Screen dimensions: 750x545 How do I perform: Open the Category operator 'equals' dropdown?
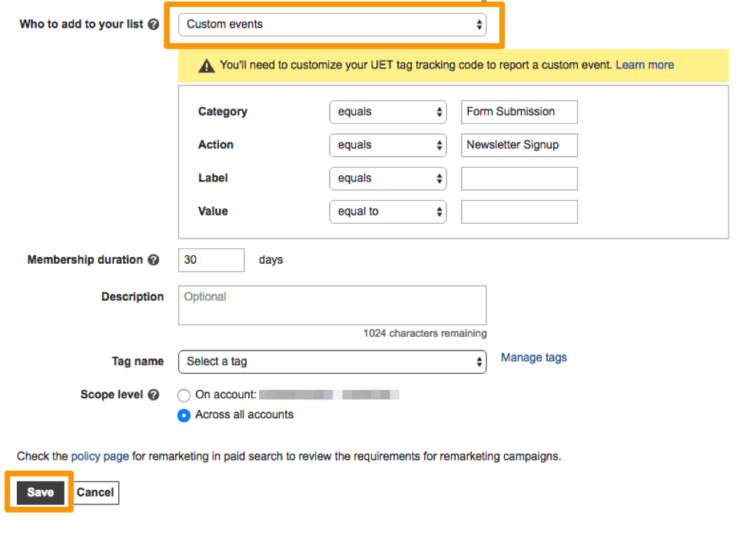point(388,112)
